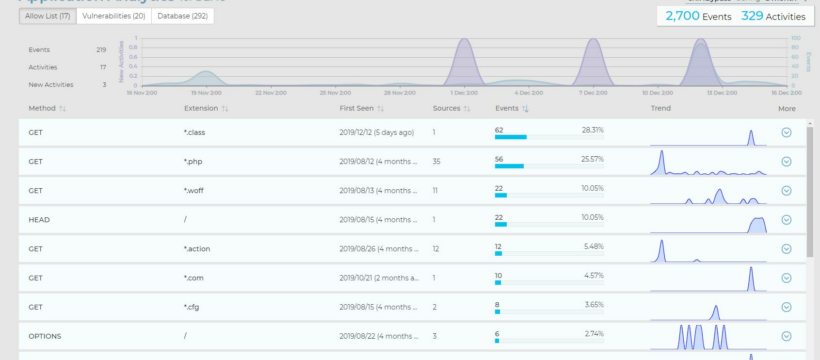Click the Trend column header

point(660,108)
